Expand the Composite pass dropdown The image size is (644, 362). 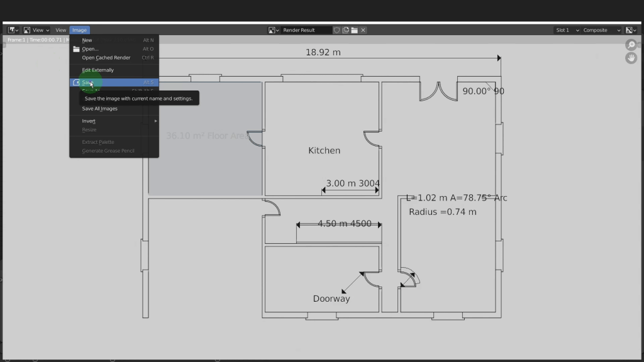point(601,30)
